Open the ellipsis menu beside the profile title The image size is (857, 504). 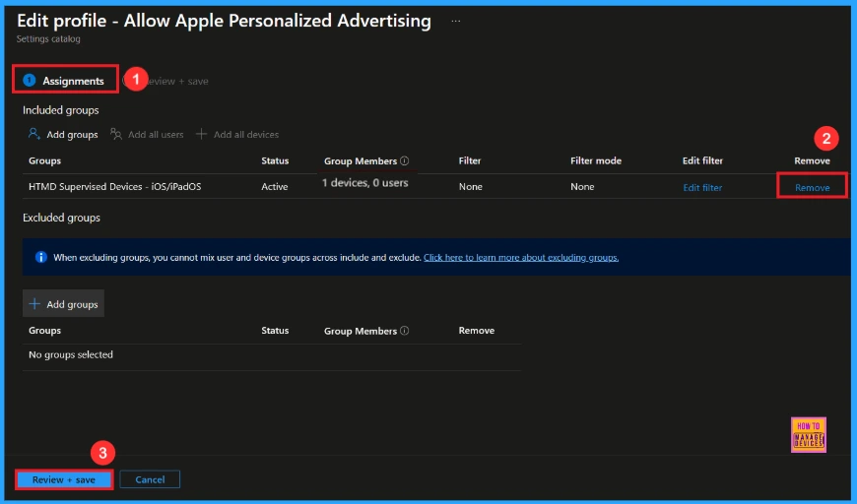455,22
